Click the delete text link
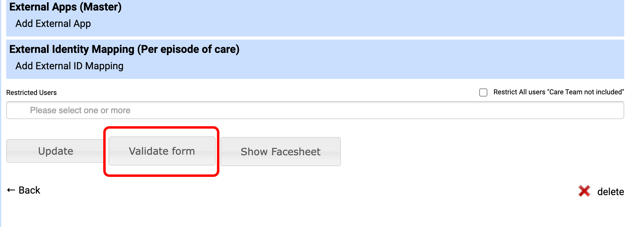Viewport: 644px width, 227px height. point(610,192)
